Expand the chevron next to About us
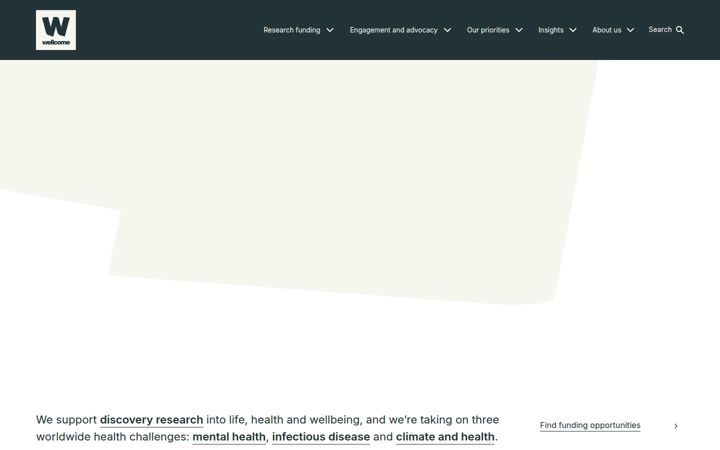720x450 pixels. 630,30
